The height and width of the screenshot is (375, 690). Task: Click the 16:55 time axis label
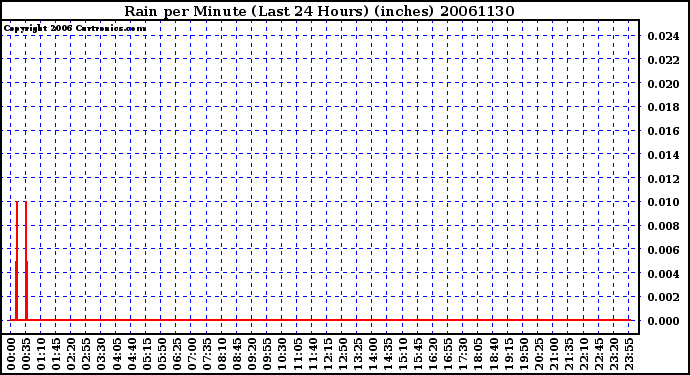click(448, 354)
